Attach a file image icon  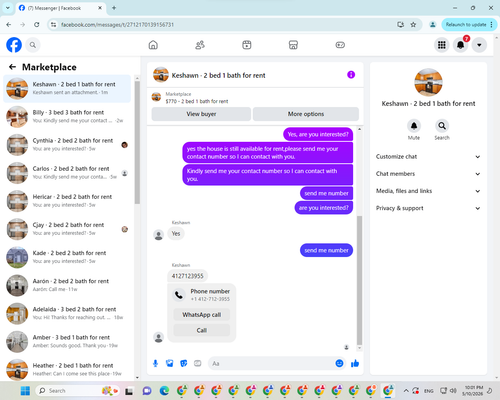click(170, 363)
